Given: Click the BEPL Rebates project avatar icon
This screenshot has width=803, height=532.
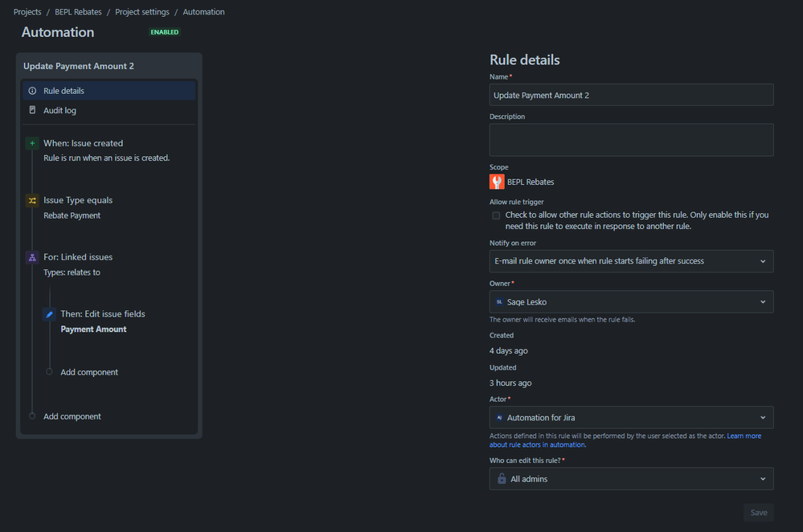Looking at the screenshot, I should coord(497,182).
